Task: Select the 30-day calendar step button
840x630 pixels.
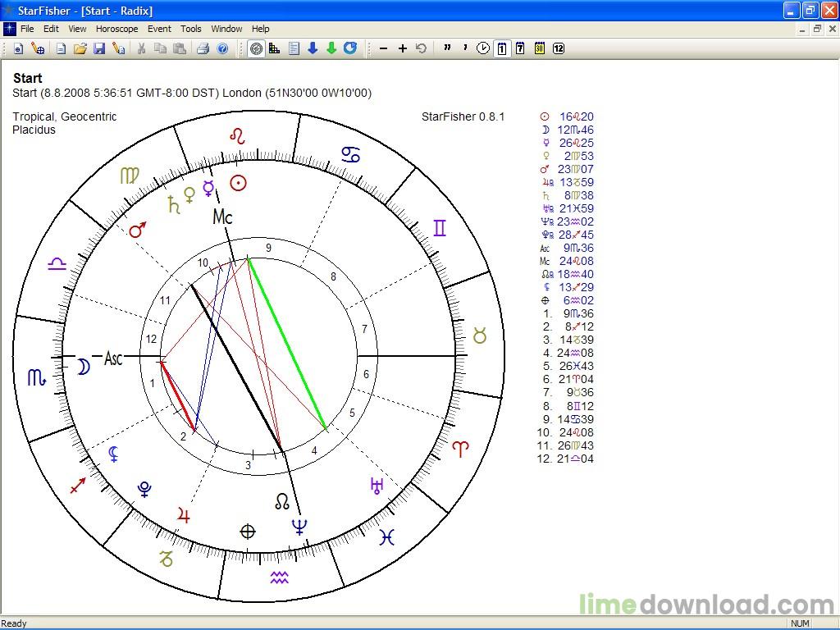Action: (539, 48)
